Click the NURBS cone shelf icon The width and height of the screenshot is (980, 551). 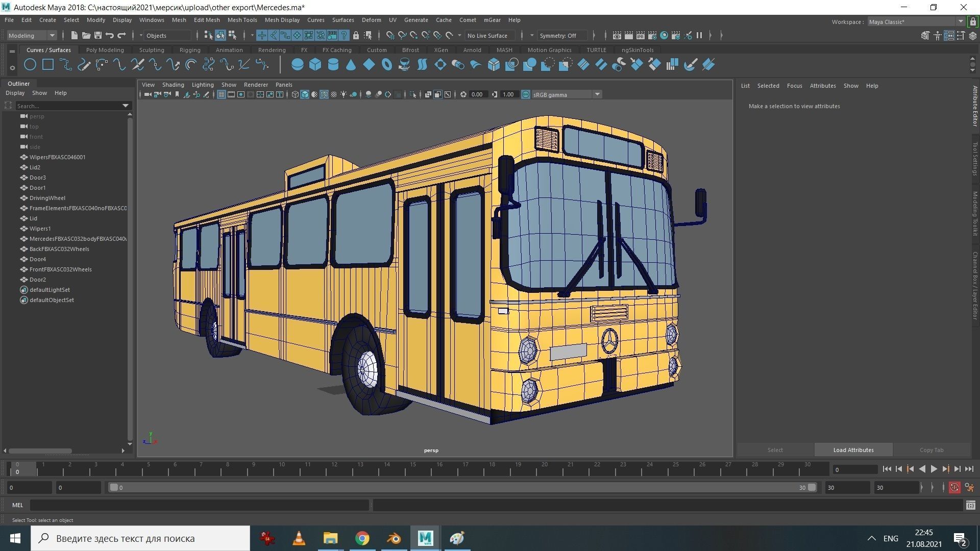click(351, 65)
